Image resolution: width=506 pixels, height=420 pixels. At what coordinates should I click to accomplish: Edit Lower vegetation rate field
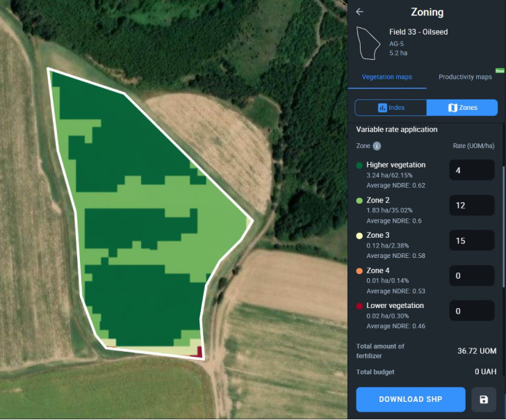click(x=472, y=311)
